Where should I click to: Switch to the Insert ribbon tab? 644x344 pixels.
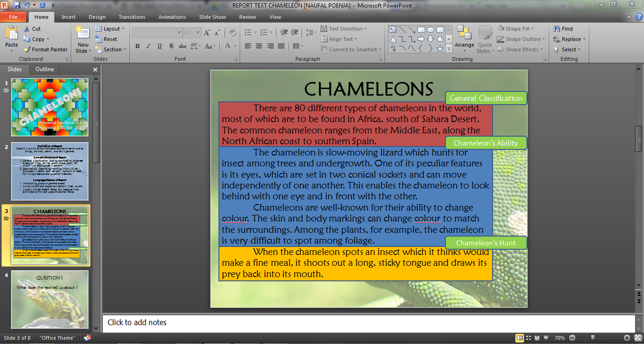coord(68,17)
